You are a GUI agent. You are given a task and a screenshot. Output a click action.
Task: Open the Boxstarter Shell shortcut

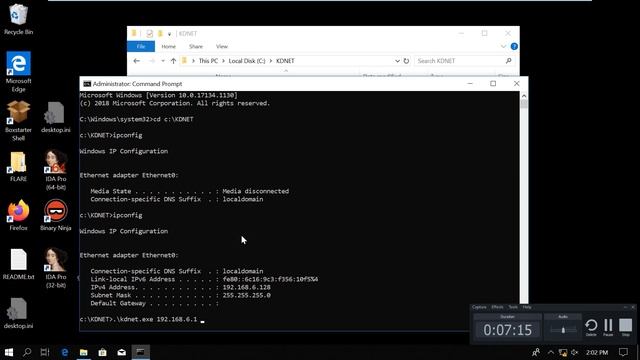18,120
